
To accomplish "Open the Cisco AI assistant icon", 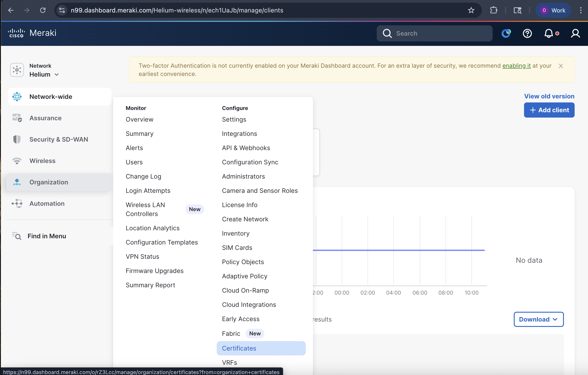I will 506,33.
